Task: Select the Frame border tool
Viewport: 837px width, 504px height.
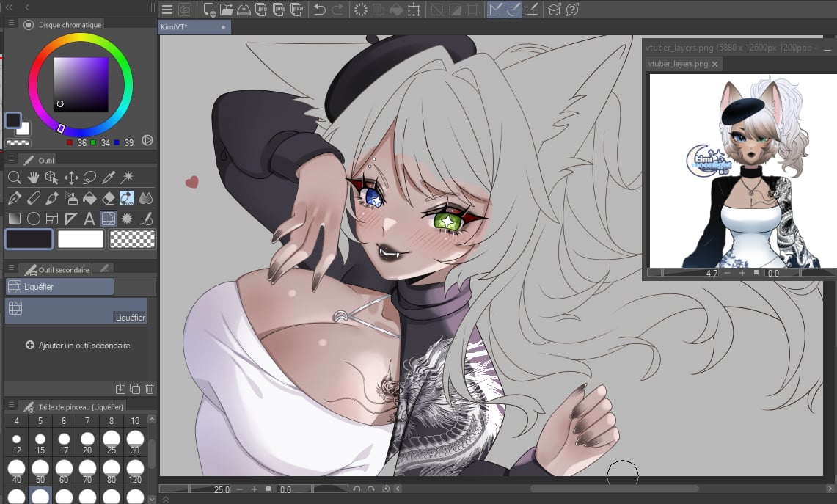Action: click(x=52, y=219)
